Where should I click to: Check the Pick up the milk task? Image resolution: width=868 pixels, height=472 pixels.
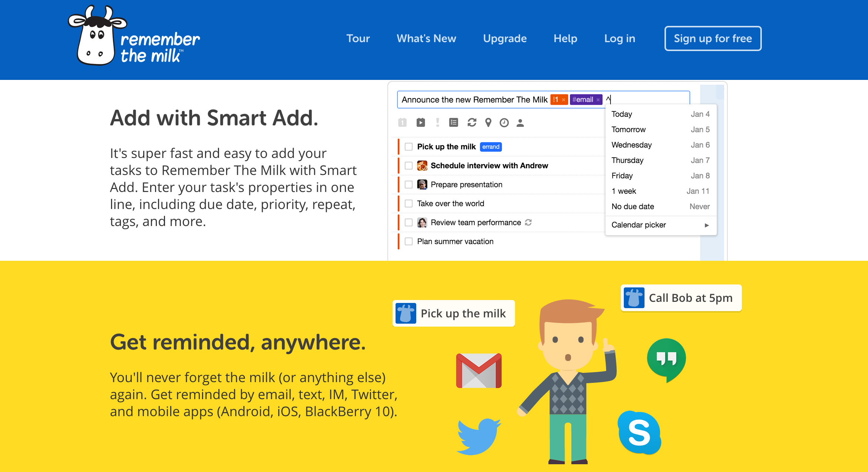click(x=408, y=147)
